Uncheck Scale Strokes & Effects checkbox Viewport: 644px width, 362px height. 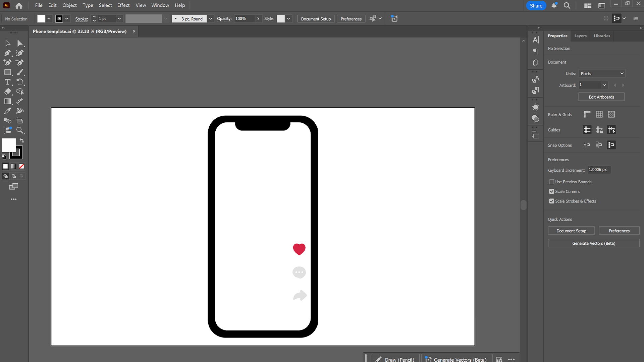551,201
